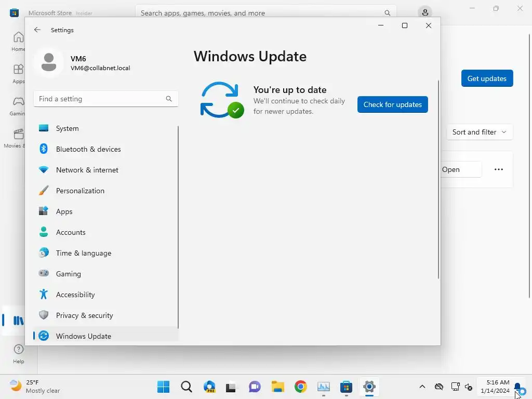This screenshot has height=399, width=532.
Task: Open Apps in Microsoft Store sidebar
Action: click(18, 74)
